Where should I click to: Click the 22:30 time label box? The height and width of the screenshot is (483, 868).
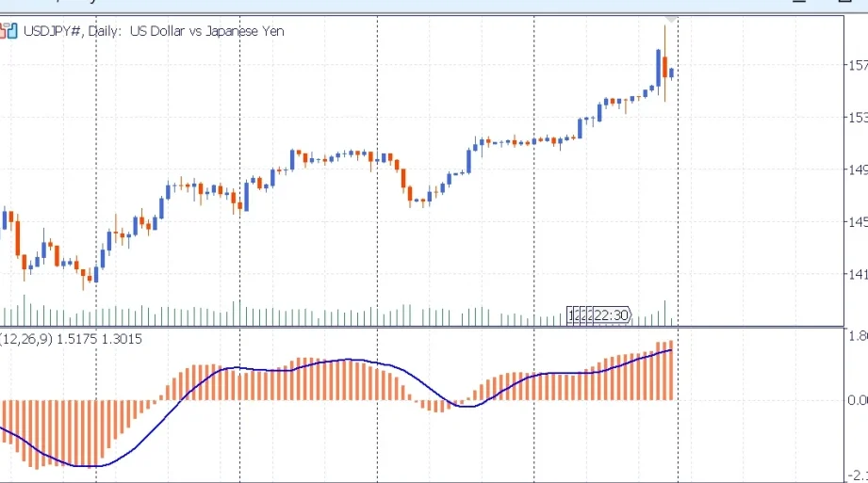pyautogui.click(x=599, y=315)
